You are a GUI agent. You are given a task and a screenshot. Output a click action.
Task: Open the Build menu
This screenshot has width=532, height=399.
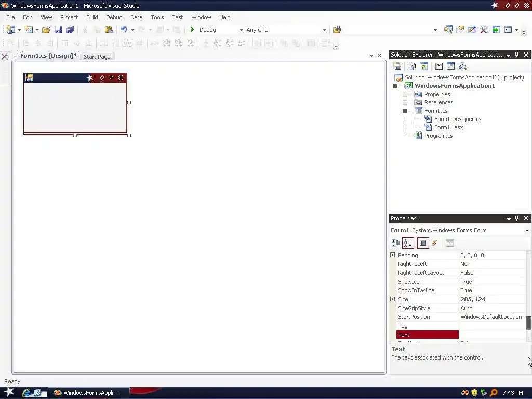[x=92, y=17]
